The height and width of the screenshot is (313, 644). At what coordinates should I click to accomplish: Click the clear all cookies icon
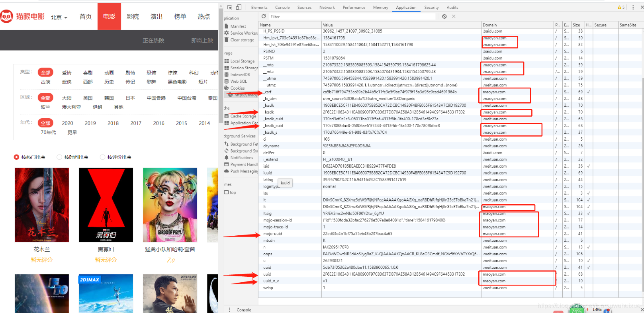pyautogui.click(x=444, y=16)
